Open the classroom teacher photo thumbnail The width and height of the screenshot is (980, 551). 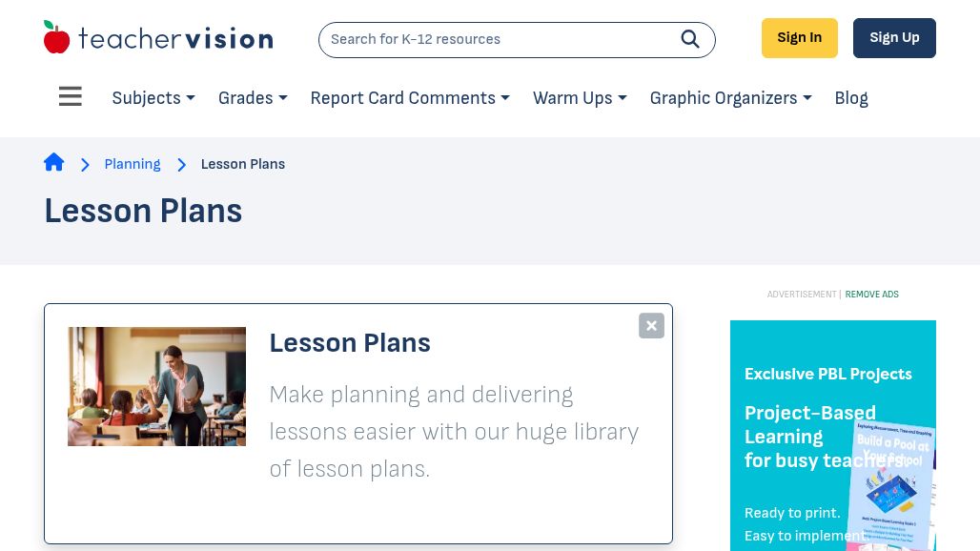click(x=157, y=386)
